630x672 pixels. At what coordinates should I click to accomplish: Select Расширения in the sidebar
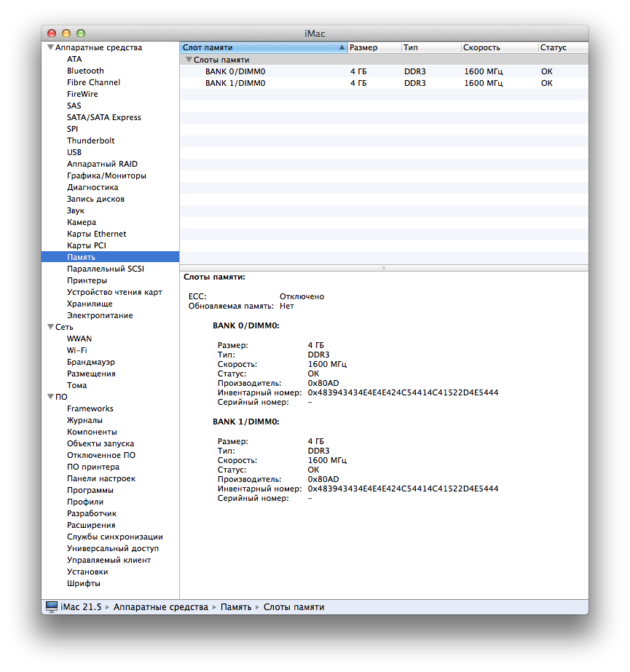click(x=91, y=525)
